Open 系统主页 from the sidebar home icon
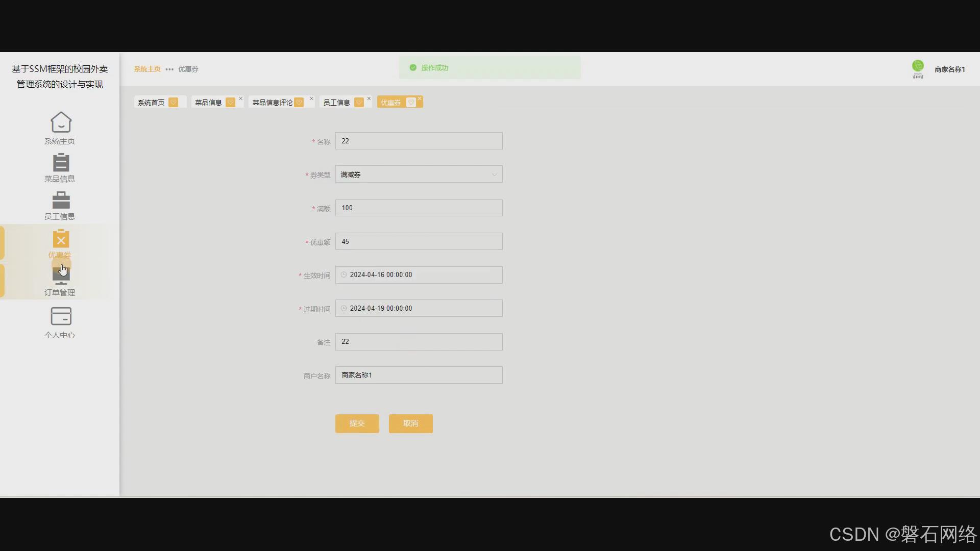This screenshot has width=980, height=551. tap(61, 122)
